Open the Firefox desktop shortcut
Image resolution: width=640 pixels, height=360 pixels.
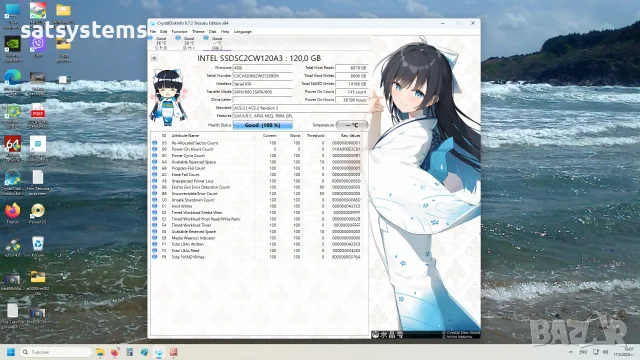(x=13, y=213)
